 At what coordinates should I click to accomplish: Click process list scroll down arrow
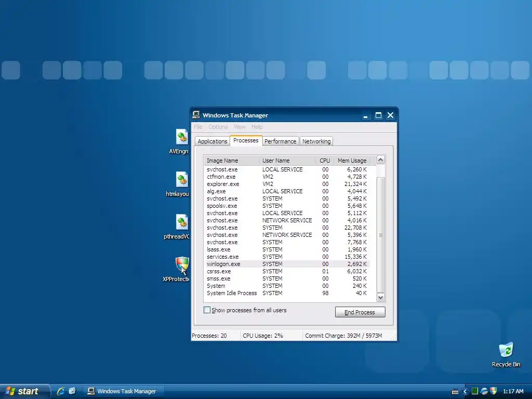pyautogui.click(x=381, y=298)
